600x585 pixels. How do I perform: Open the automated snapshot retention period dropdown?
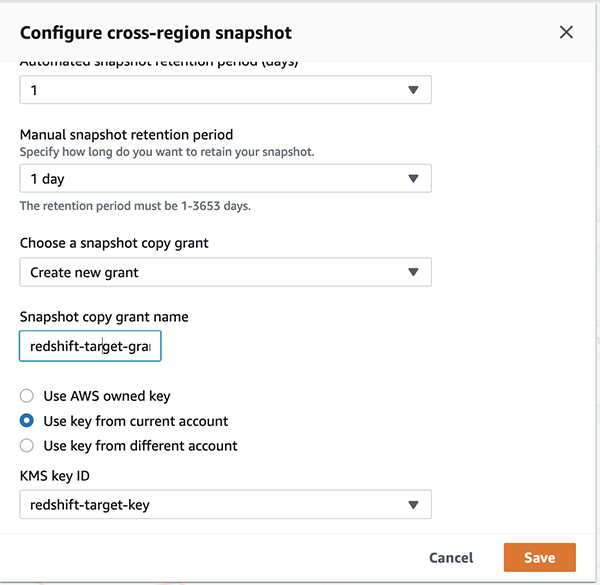point(225,91)
